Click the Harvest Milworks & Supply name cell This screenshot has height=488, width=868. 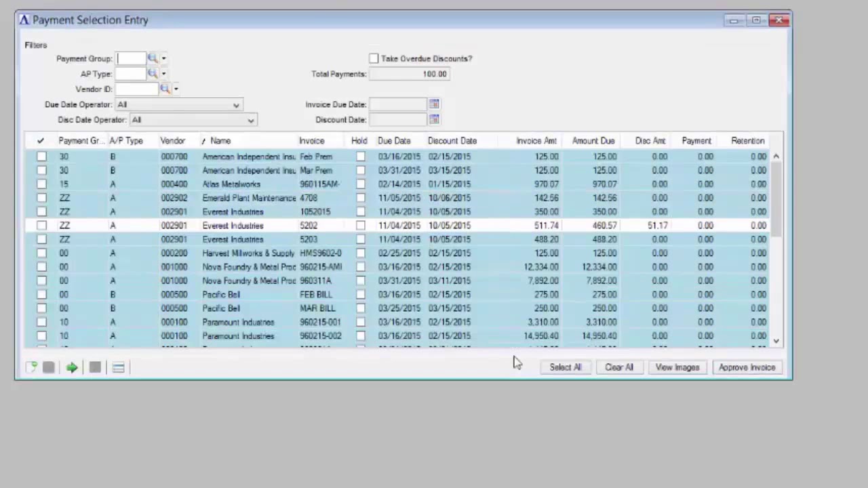point(248,253)
